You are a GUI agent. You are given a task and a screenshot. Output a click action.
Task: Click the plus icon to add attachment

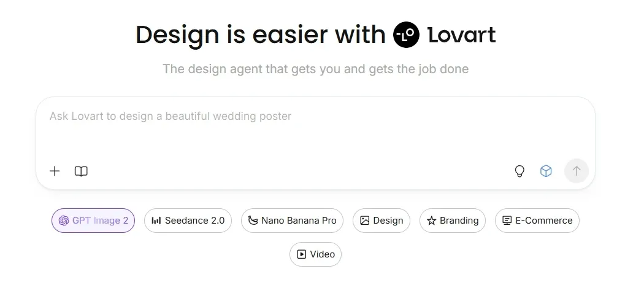pyautogui.click(x=55, y=171)
